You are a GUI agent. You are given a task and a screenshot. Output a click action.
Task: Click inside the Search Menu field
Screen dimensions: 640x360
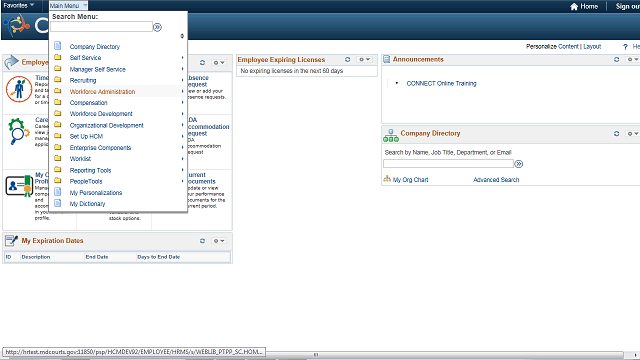point(102,27)
